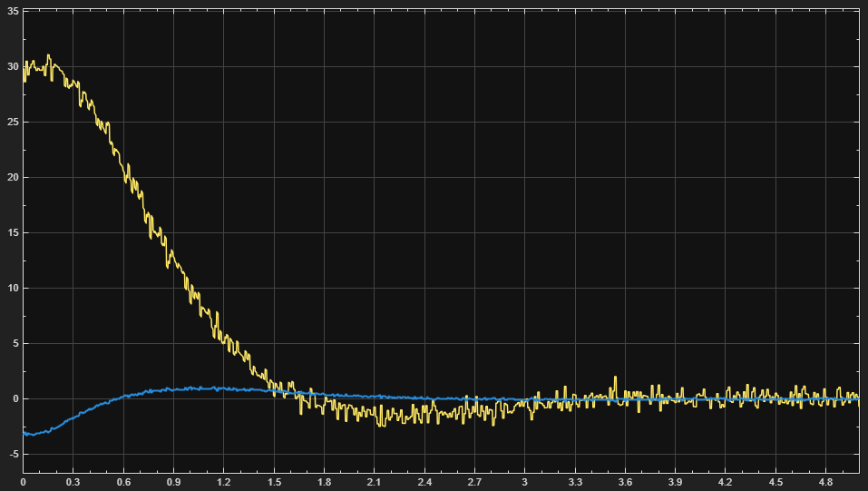The height and width of the screenshot is (491, 868).
Task: Click the x-axis label 4.8
Action: point(826,482)
